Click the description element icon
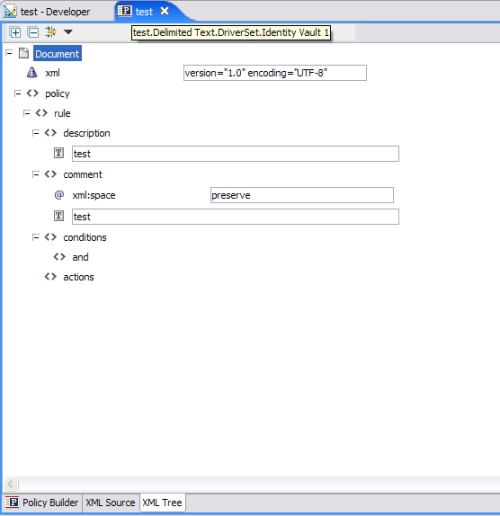 (51, 133)
